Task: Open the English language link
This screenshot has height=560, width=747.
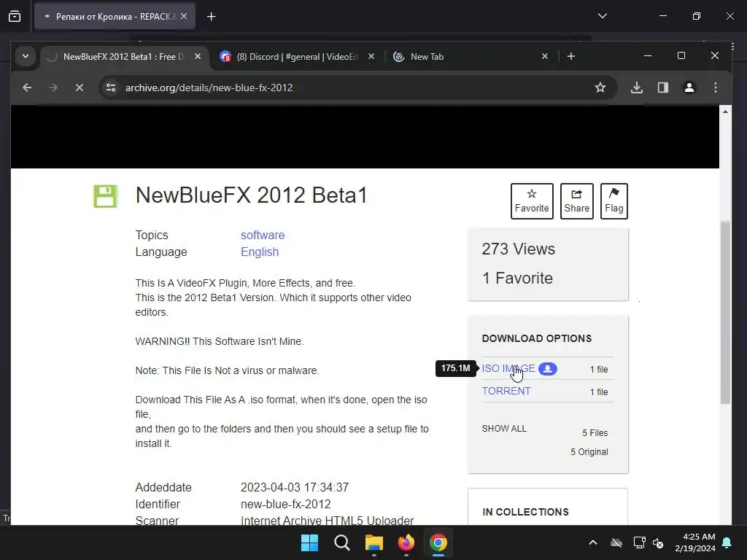Action: point(260,252)
